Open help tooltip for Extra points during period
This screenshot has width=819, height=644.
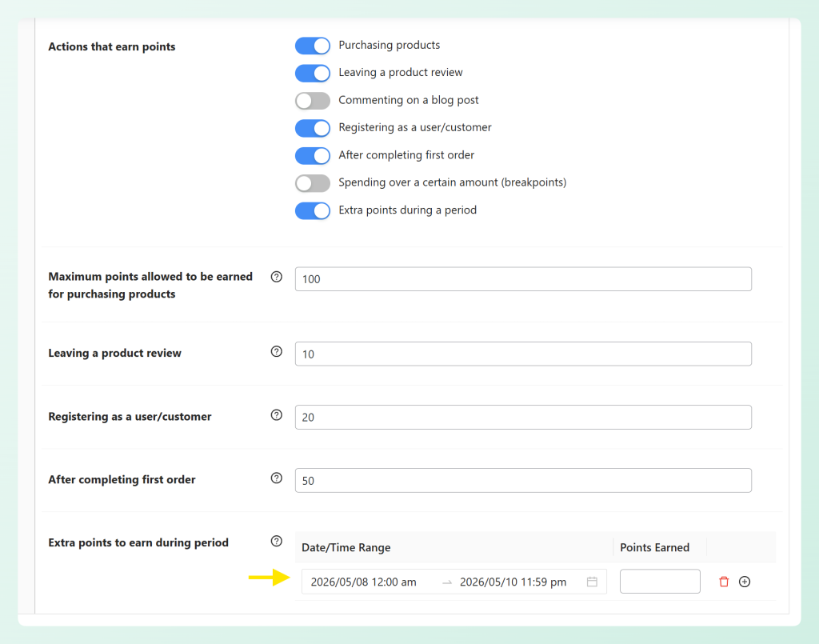[276, 541]
